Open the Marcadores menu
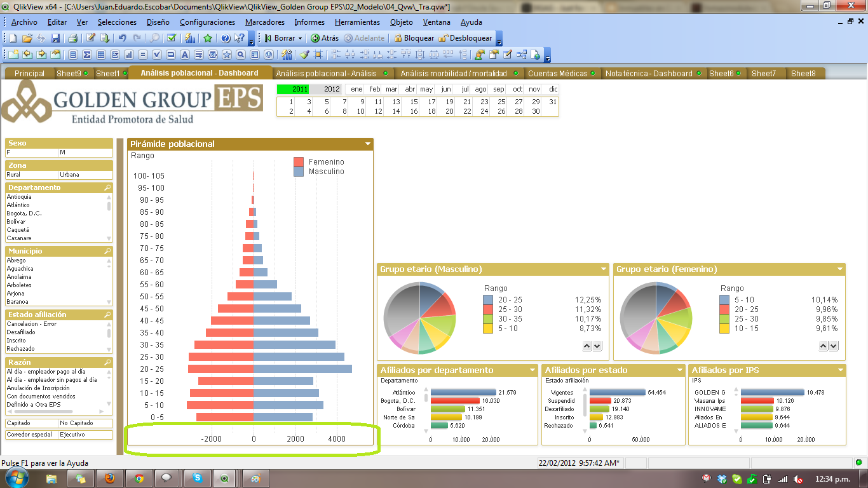 click(x=264, y=22)
